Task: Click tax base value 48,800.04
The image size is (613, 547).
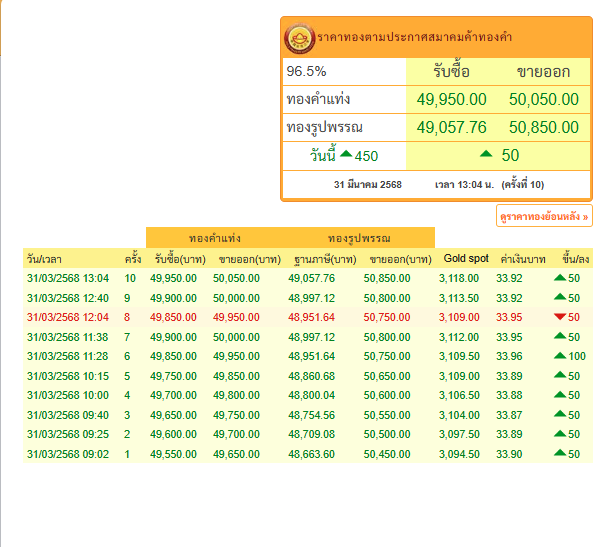Action: pyautogui.click(x=311, y=395)
